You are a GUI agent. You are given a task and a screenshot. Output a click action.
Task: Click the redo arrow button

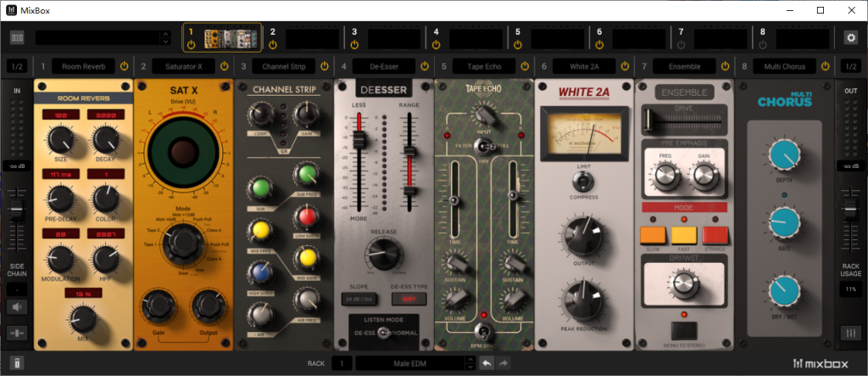pos(504,364)
